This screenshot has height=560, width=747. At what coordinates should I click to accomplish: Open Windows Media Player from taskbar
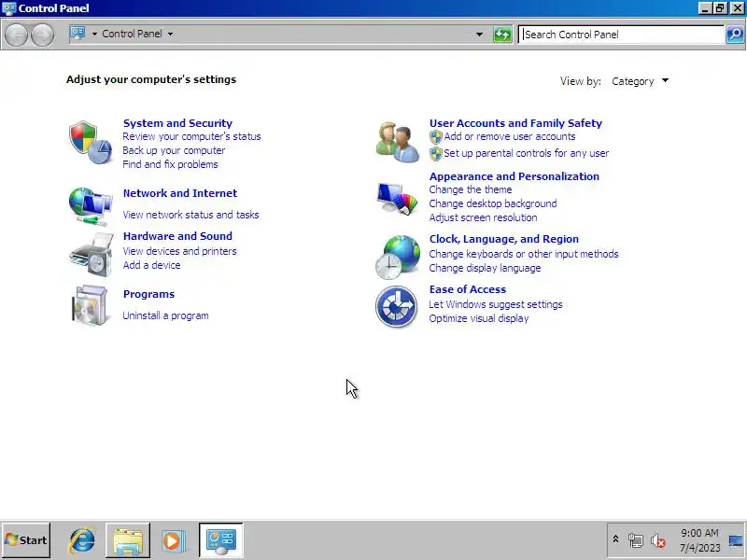click(174, 540)
